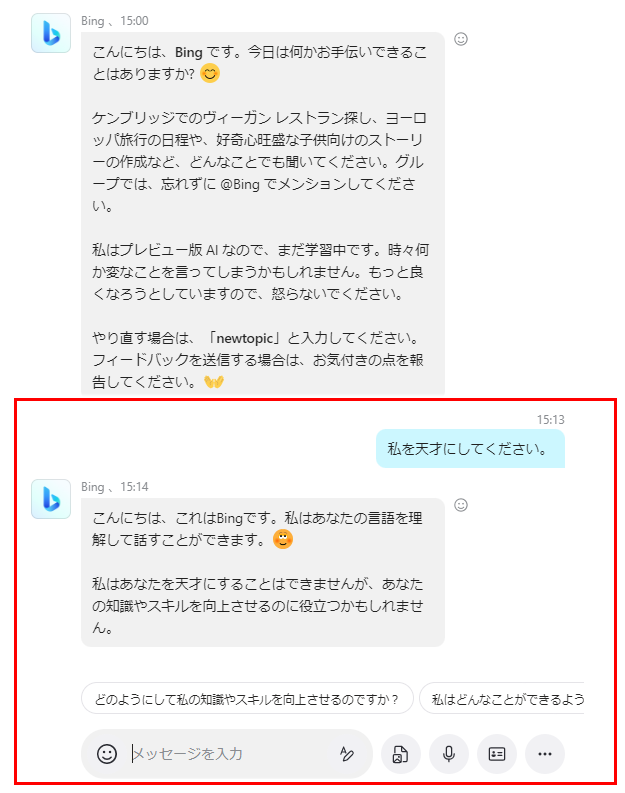Select suggestion どのようにして私の知識やスキルを向上させるのですか?
This screenshot has width=625, height=793.
point(247,699)
